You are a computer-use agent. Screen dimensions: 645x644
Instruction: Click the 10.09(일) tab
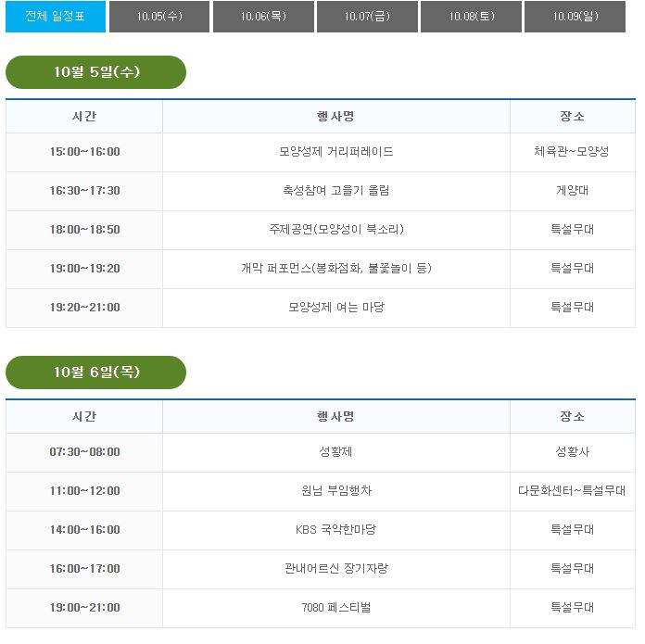[575, 17]
